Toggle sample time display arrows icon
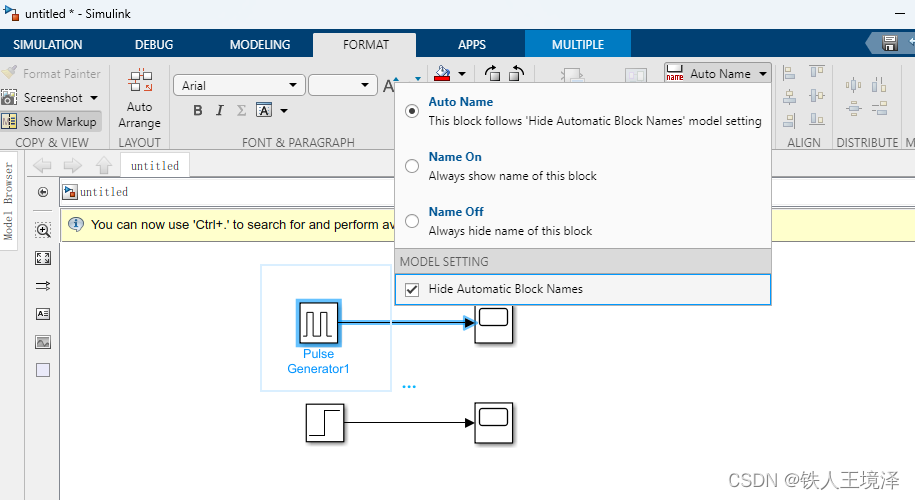This screenshot has width=915, height=500. coord(43,286)
